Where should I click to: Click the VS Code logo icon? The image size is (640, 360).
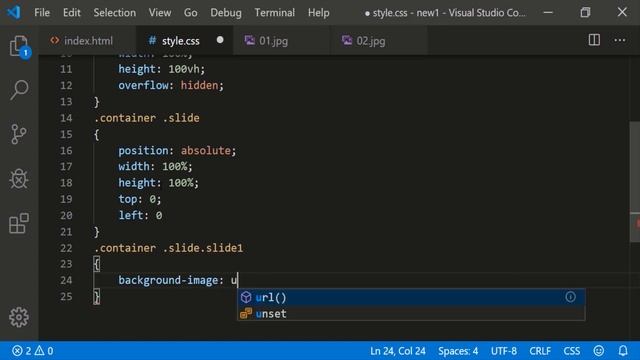[13, 12]
